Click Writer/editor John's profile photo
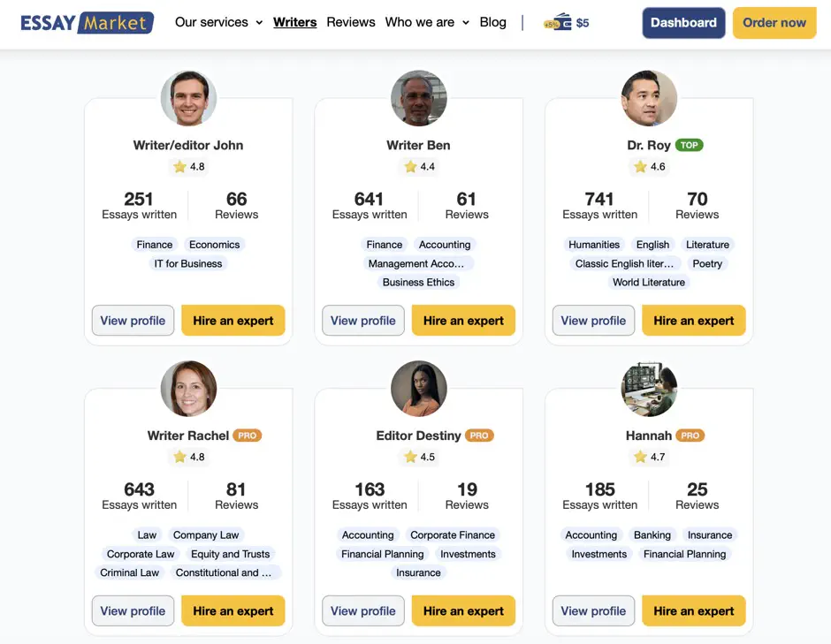The height and width of the screenshot is (644, 831). pyautogui.click(x=188, y=99)
